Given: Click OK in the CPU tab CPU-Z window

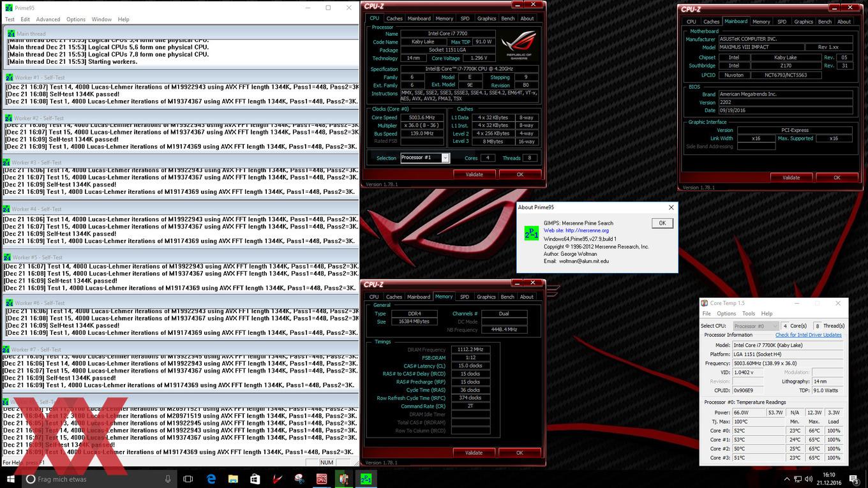Looking at the screenshot, I should [x=520, y=174].
